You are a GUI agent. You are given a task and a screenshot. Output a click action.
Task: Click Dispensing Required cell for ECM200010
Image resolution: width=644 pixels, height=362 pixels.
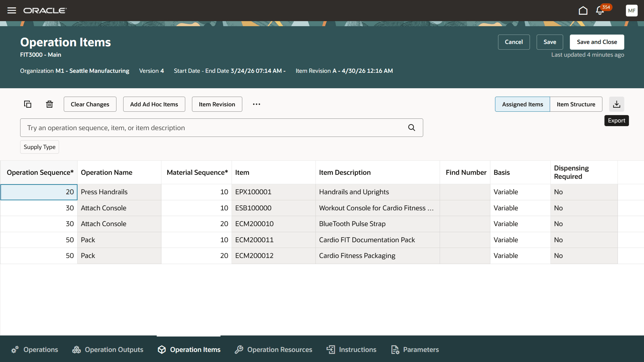(584, 224)
